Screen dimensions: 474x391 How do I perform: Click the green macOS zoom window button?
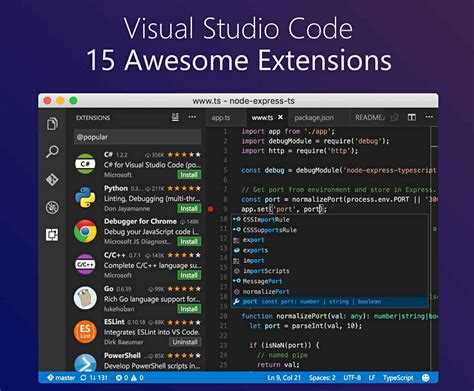point(73,101)
